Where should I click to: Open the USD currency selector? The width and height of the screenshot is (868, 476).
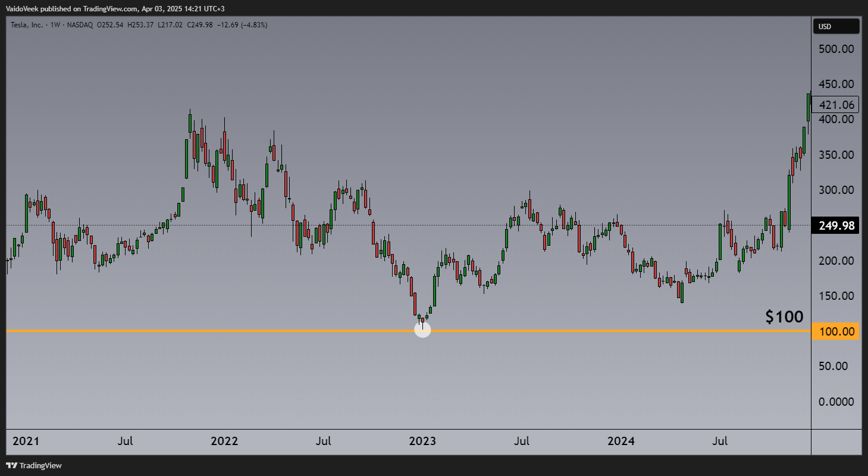(836, 26)
